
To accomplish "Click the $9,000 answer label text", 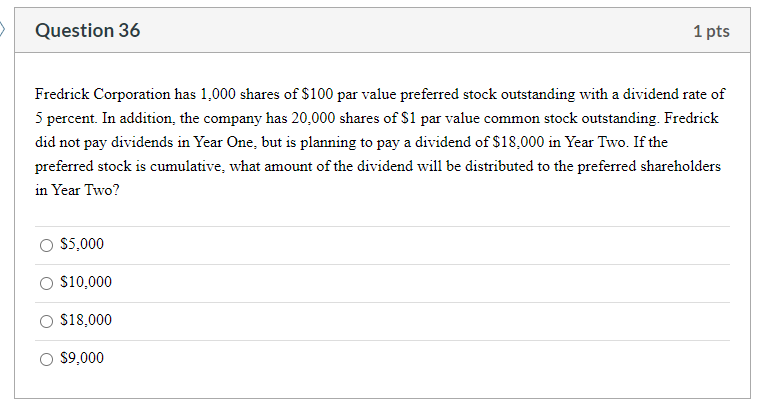I will pos(82,358).
